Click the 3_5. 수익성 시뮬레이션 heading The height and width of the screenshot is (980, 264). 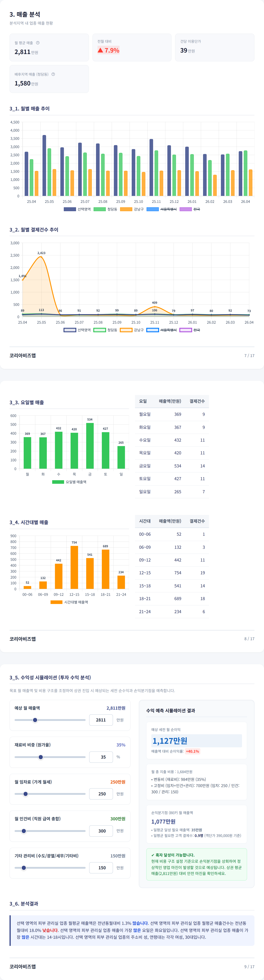(50, 678)
